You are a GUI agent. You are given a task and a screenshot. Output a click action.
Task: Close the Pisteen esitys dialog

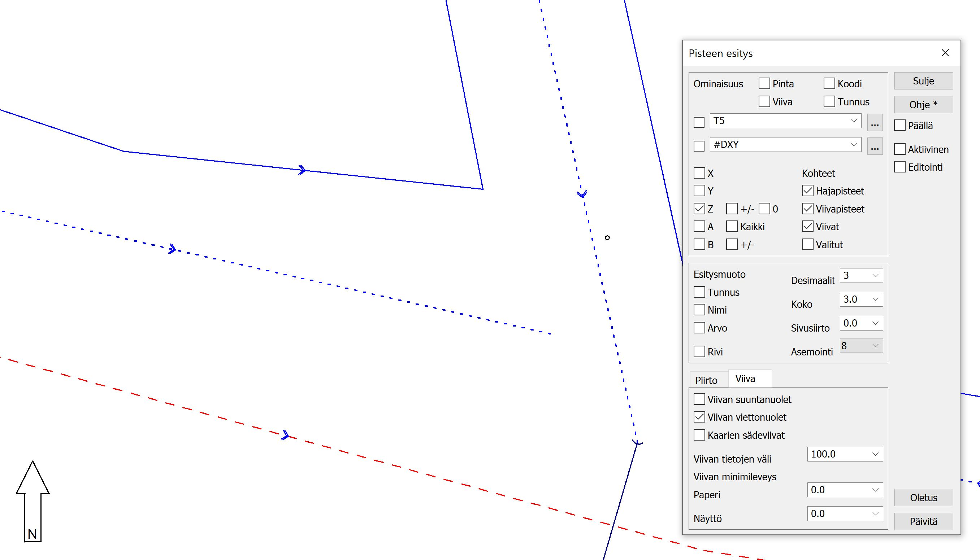pyautogui.click(x=945, y=53)
